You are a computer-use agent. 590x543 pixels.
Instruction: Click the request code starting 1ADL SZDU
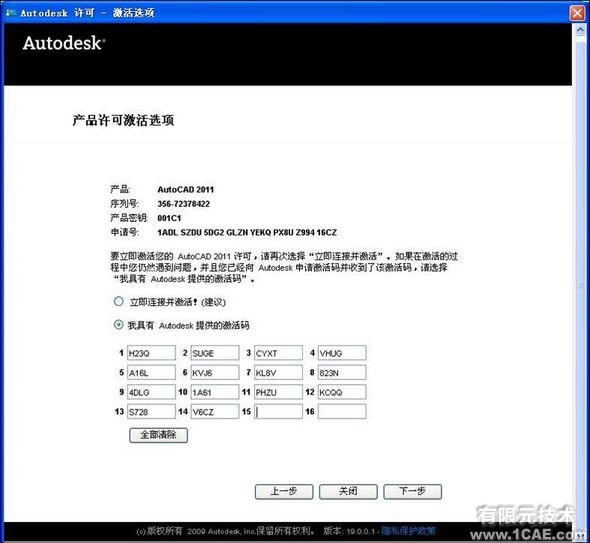tap(247, 232)
